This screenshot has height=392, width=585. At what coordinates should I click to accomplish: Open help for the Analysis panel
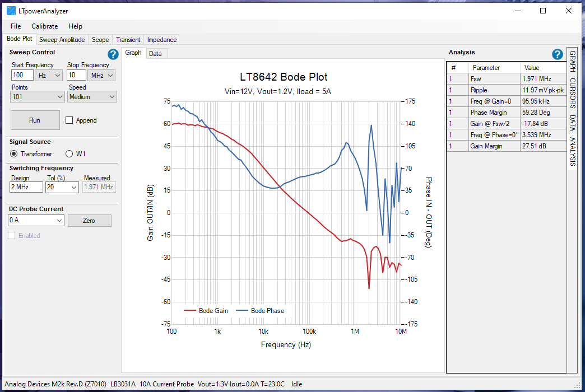click(557, 54)
